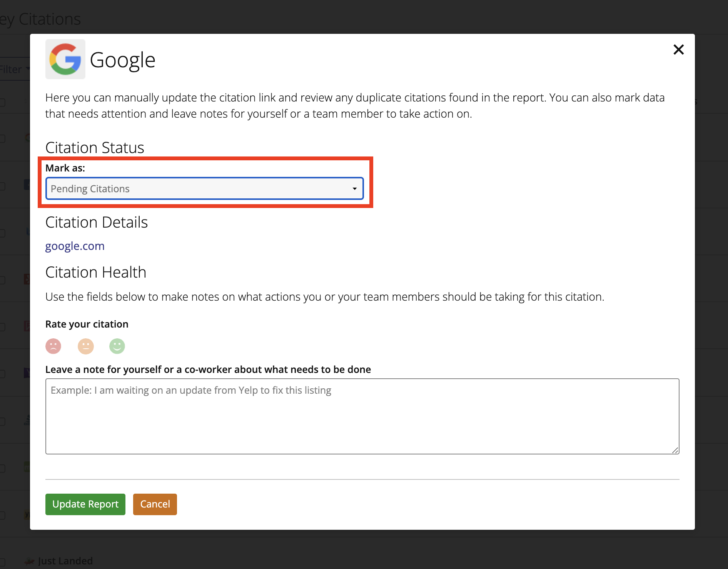Click the Just Landed site icon

[x=29, y=561]
